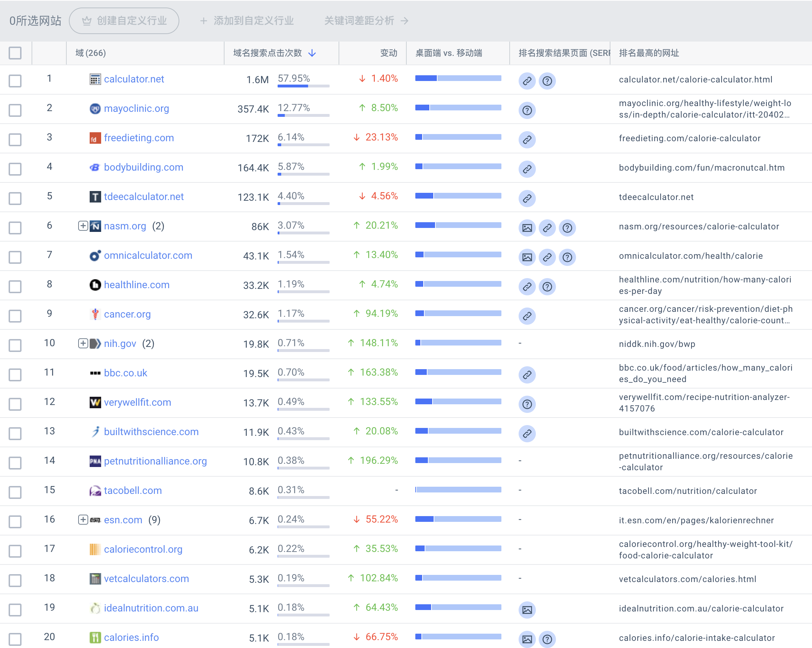Select the mayoclinic.org row checkbox
Viewport: 812px width, 648px height.
click(15, 110)
